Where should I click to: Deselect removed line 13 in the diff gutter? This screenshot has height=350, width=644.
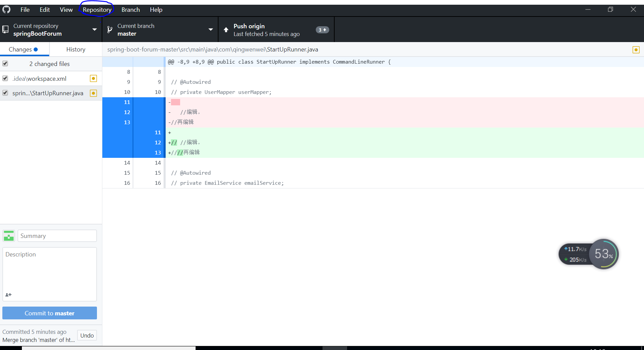pyautogui.click(x=117, y=123)
